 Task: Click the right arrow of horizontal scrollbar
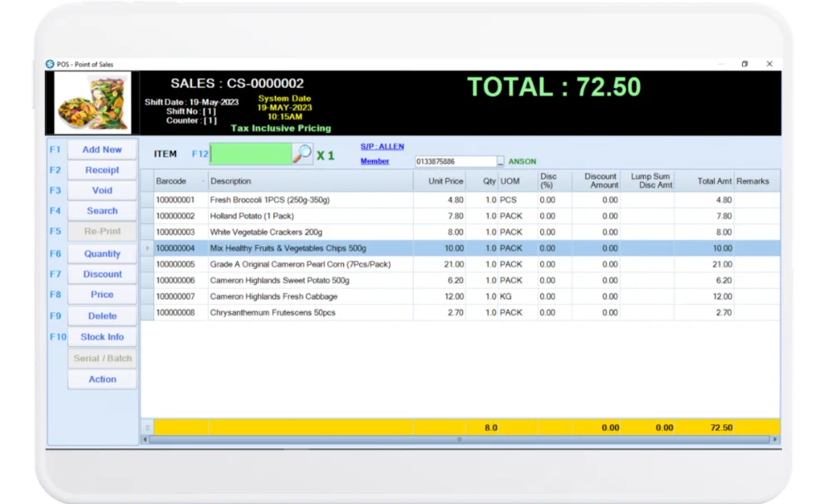tap(775, 439)
